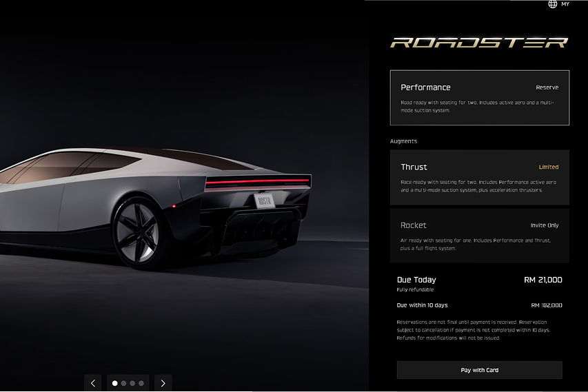Click the Thrust description text
The image size is (588, 392).
pos(478,186)
